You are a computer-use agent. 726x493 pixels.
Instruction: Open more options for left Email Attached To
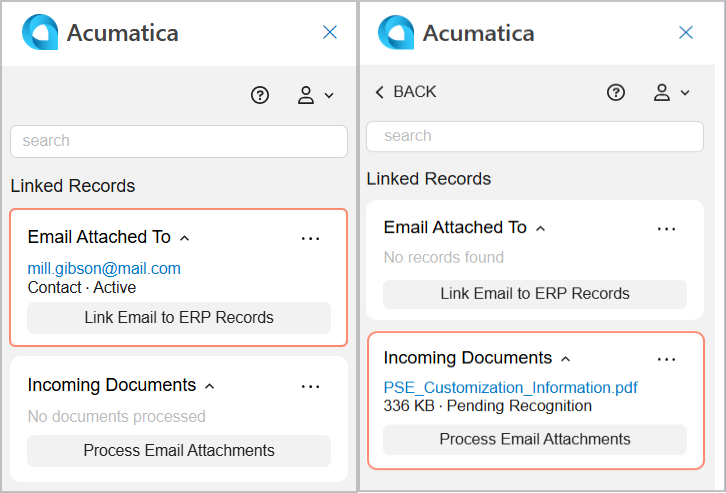tap(310, 238)
